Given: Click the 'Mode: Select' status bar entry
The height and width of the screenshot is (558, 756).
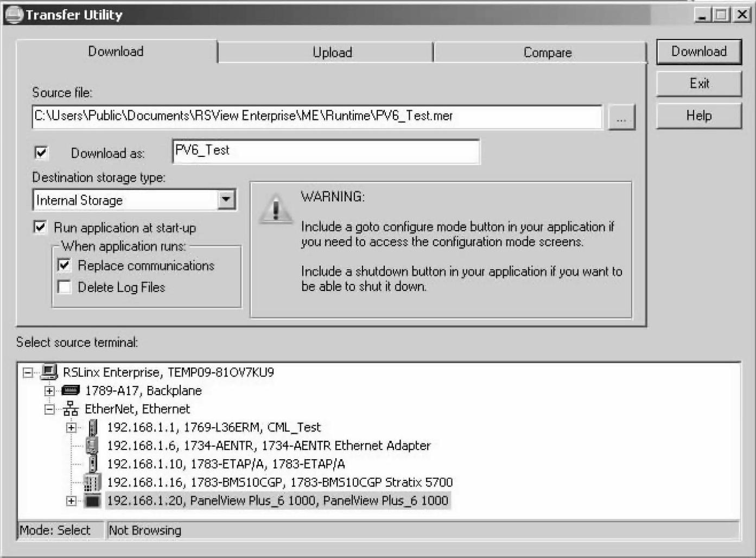Looking at the screenshot, I should pyautogui.click(x=55, y=530).
